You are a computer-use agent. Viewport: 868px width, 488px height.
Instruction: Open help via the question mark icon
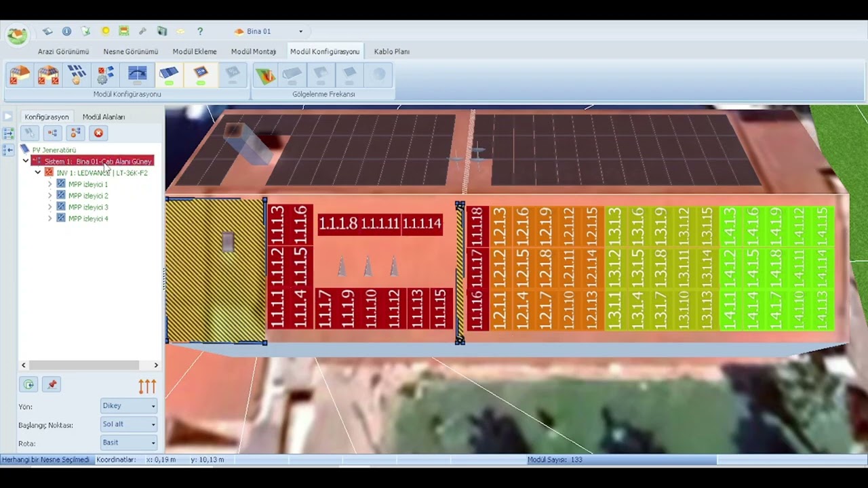200,31
